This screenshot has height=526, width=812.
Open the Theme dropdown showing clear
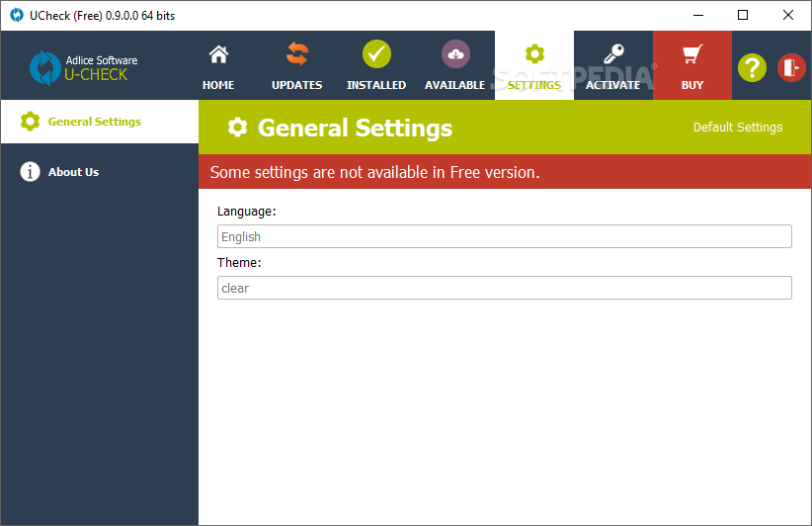click(505, 288)
